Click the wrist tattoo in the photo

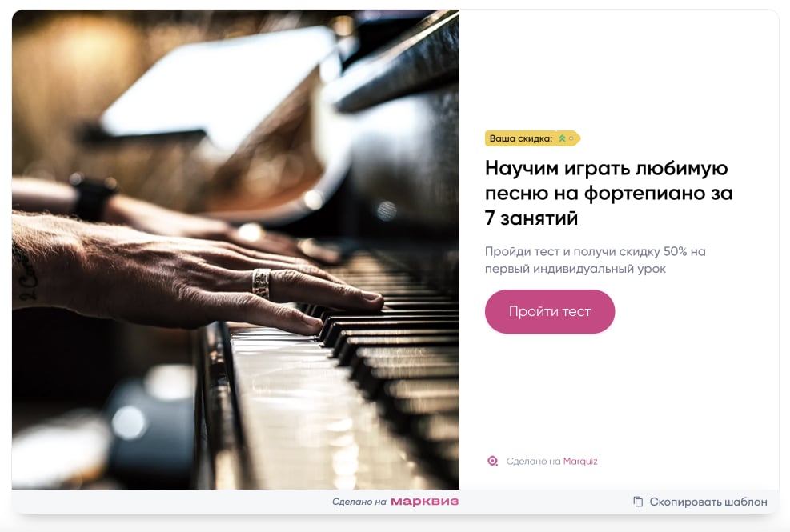coord(24,277)
